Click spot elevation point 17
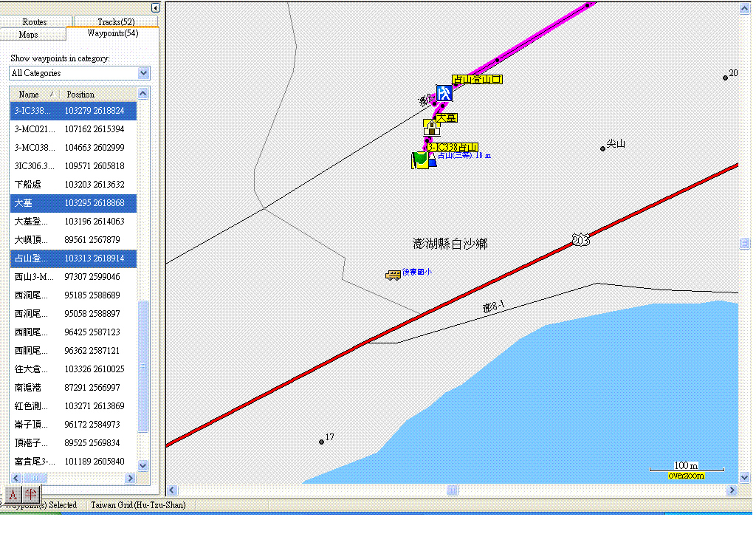 pos(322,442)
